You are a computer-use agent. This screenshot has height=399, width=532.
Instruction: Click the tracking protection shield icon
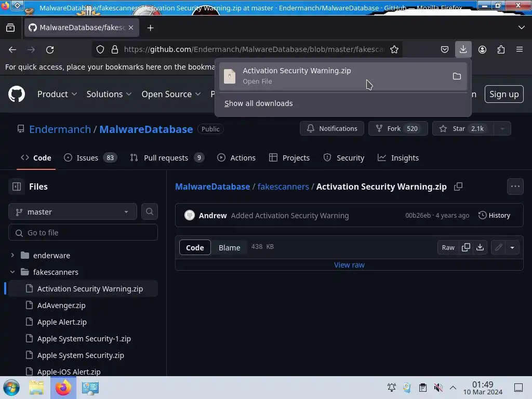coord(100,49)
